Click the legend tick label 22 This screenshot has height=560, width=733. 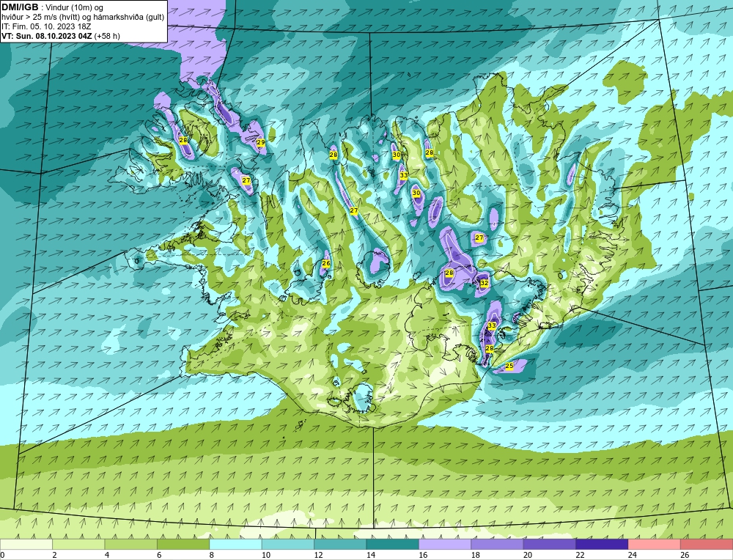tap(580, 555)
